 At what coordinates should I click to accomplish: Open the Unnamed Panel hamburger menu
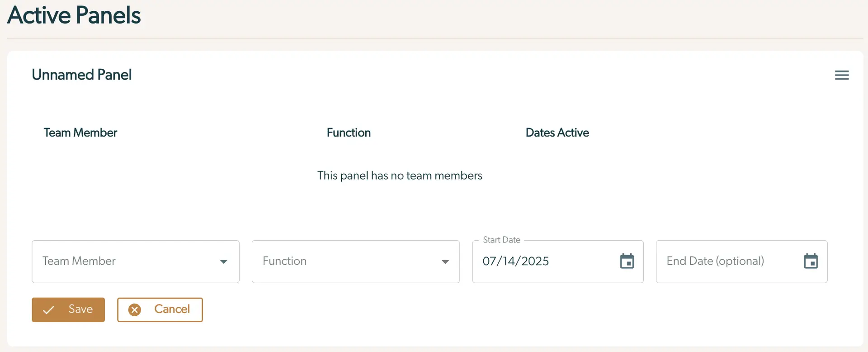(841, 75)
